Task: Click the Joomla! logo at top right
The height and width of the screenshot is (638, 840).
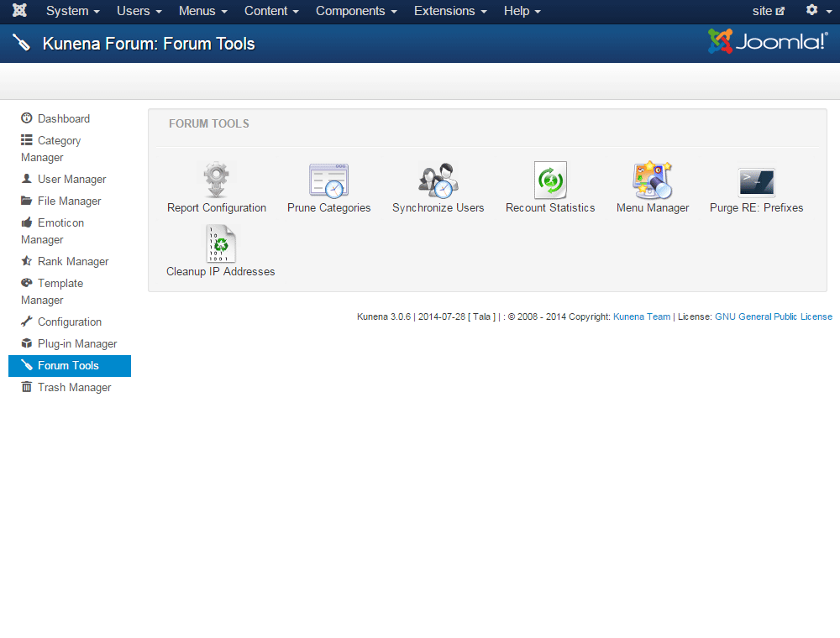Action: 768,41
